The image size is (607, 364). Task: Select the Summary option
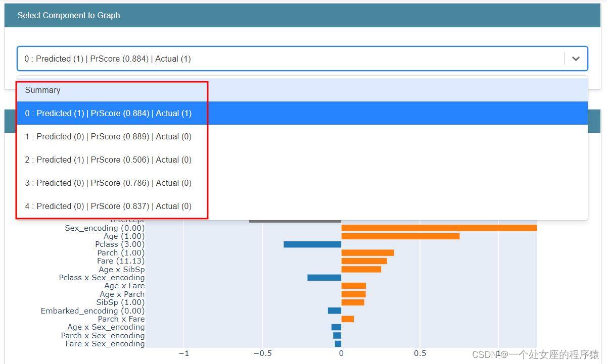tap(302, 90)
